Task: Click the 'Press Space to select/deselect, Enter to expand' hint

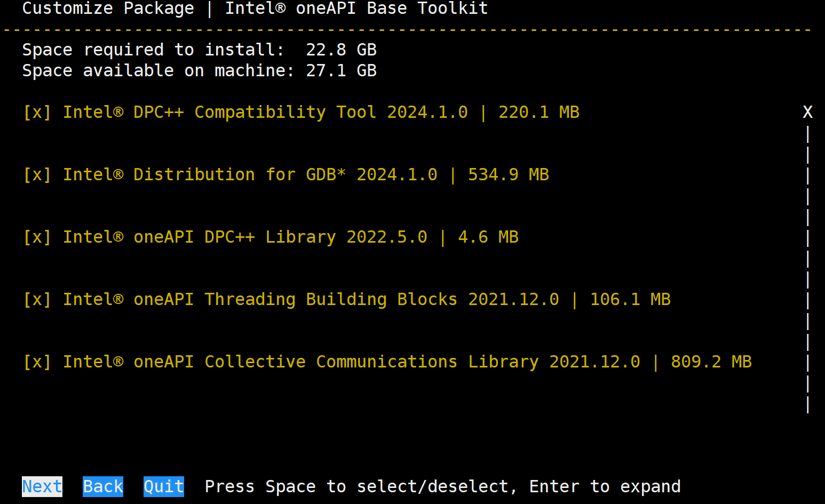Action: coord(443,486)
